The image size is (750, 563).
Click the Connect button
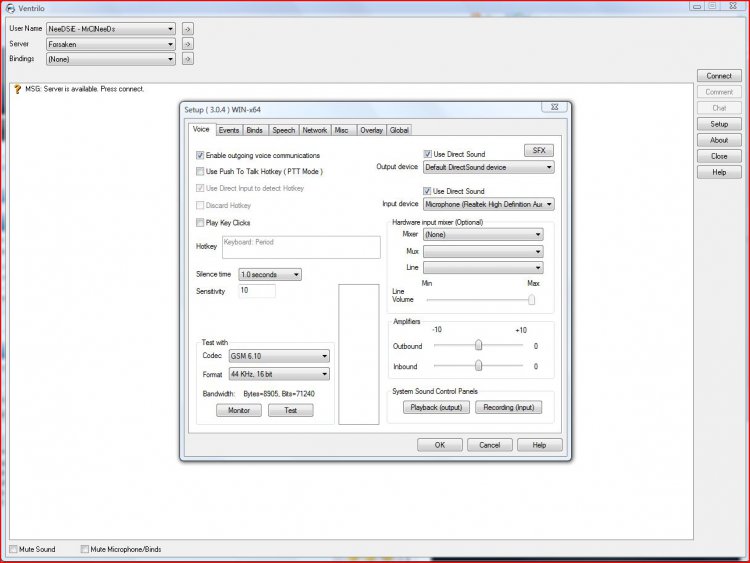tap(719, 76)
